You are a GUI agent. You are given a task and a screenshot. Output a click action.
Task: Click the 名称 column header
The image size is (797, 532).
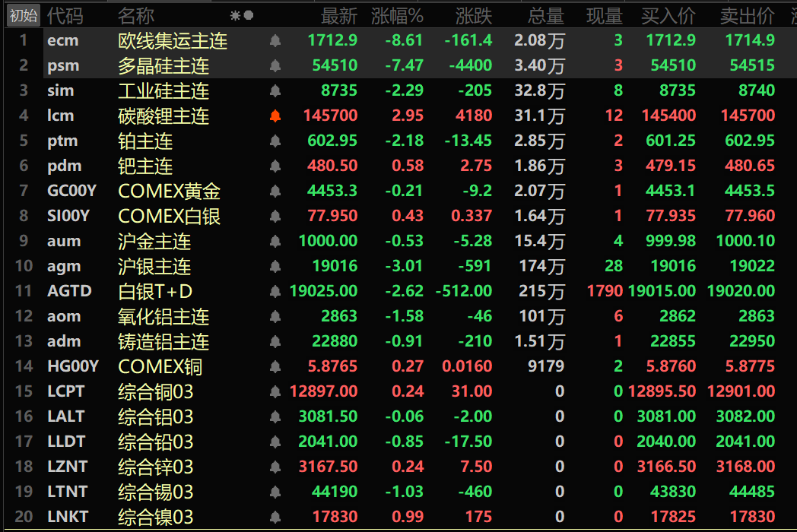click(x=136, y=15)
